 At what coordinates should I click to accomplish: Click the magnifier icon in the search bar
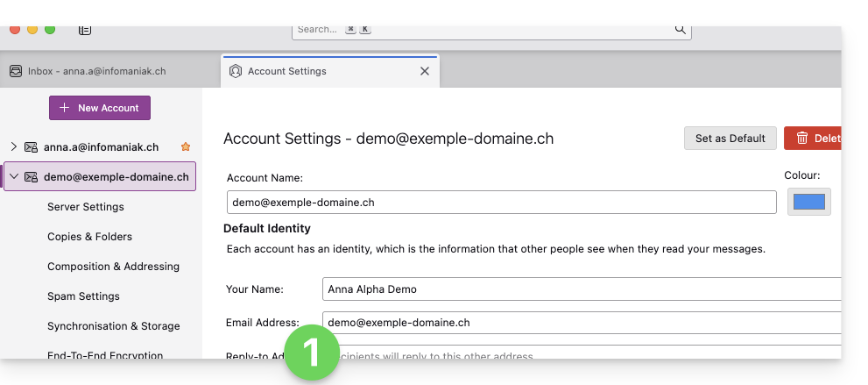coord(680,29)
